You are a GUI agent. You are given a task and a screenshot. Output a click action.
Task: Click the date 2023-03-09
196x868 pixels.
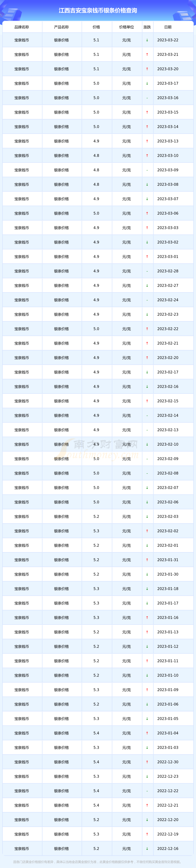tap(168, 170)
